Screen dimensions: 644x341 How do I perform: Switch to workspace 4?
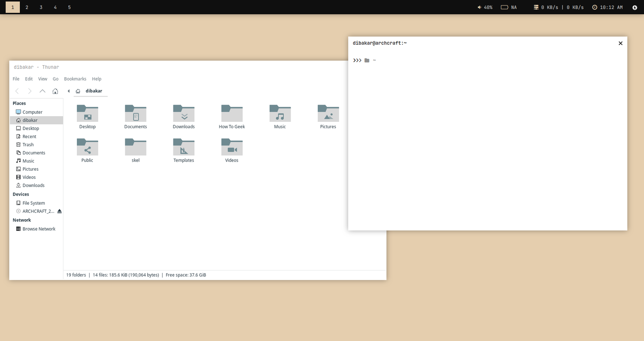tap(55, 7)
